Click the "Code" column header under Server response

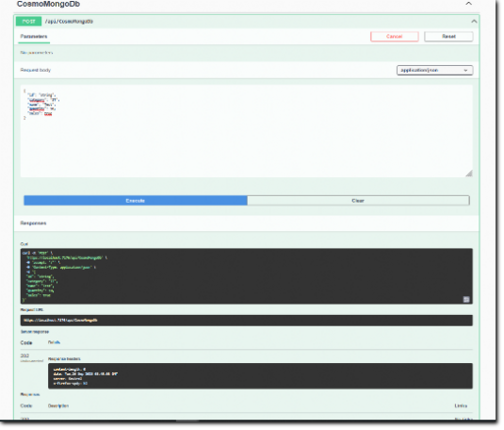pyautogui.click(x=26, y=343)
